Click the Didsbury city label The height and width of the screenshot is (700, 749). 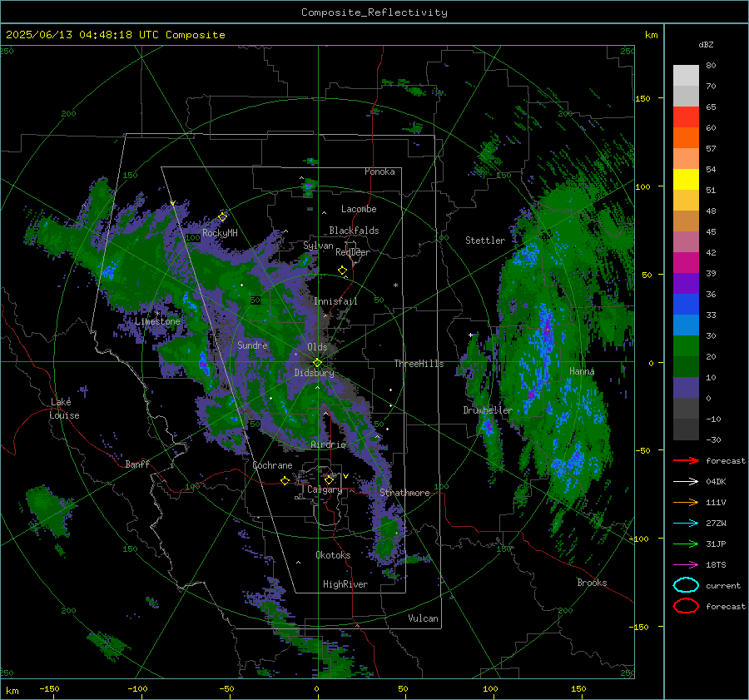(315, 373)
